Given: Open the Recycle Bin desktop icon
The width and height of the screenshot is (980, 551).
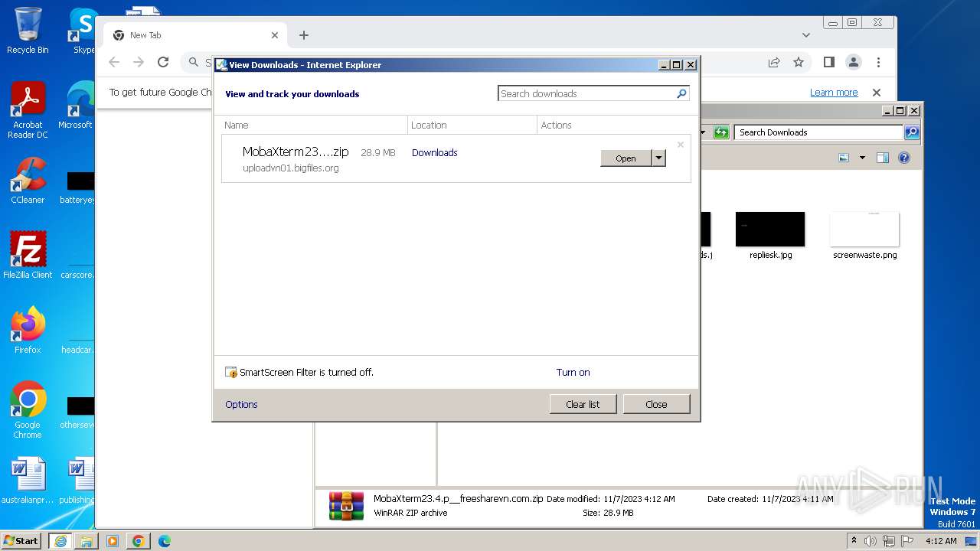Looking at the screenshot, I should click(x=28, y=31).
